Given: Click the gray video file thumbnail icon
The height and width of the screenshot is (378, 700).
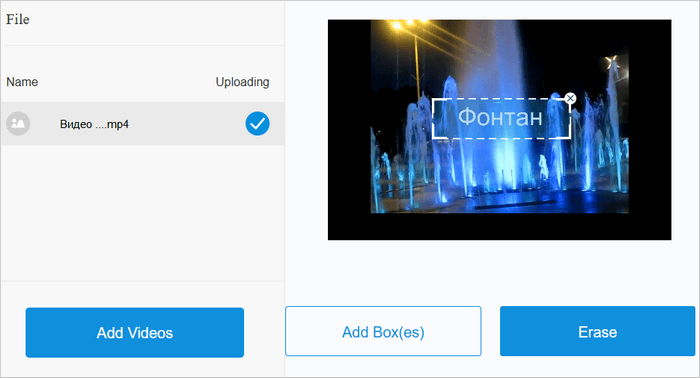Looking at the screenshot, I should (x=18, y=124).
